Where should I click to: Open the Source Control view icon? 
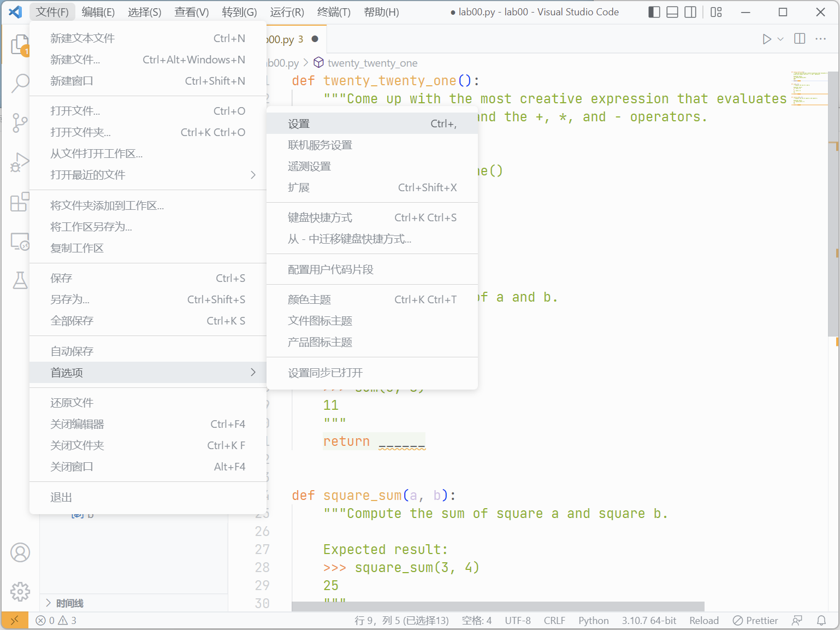click(20, 122)
